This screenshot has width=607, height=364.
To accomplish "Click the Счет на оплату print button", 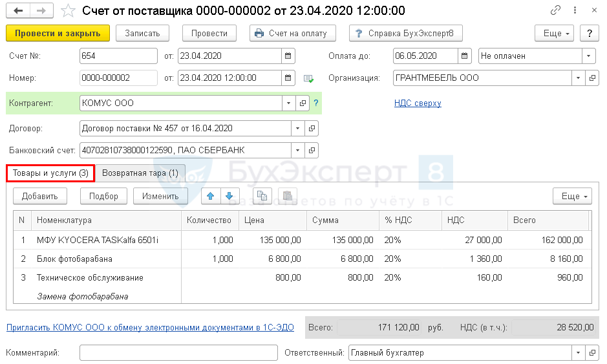I will (x=292, y=33).
